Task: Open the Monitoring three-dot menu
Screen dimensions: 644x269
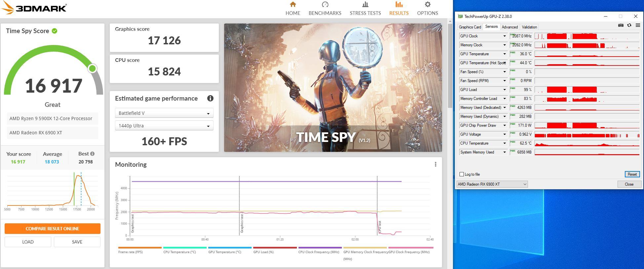Action: pyautogui.click(x=435, y=164)
